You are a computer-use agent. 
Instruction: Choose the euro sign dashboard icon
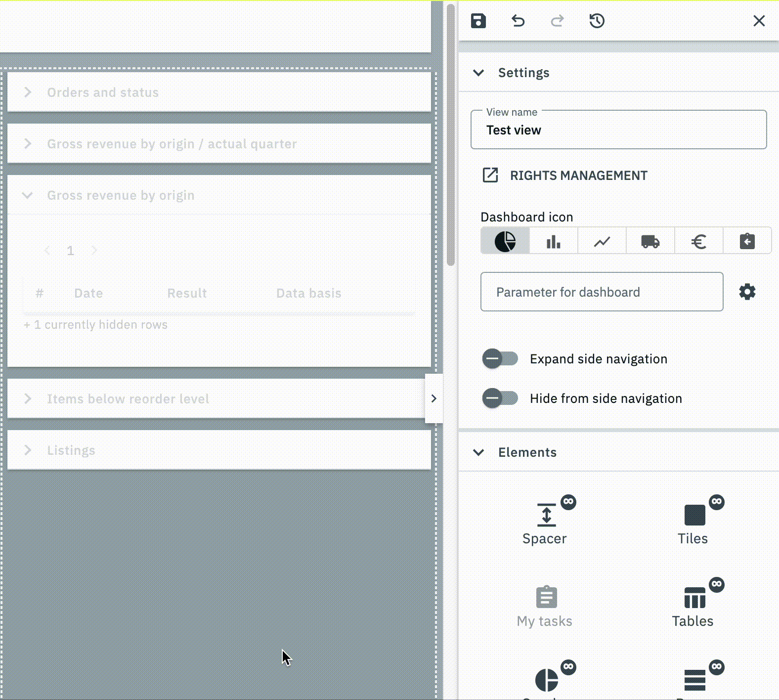coord(698,242)
